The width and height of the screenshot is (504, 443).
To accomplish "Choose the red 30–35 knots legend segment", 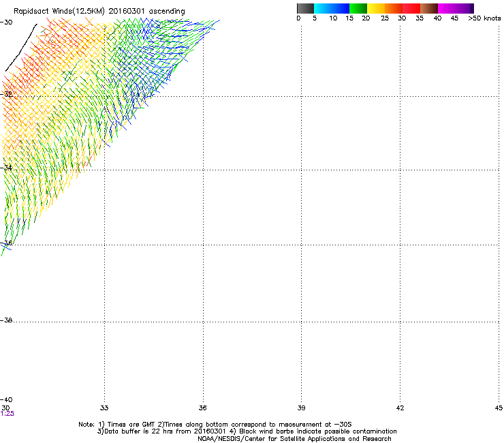I will tap(411, 8).
